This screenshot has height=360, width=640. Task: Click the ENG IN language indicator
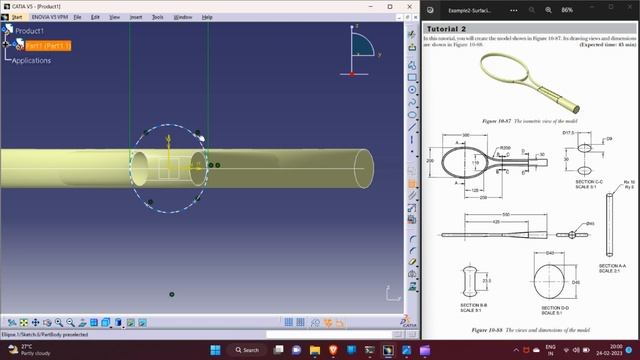[x=550, y=350]
